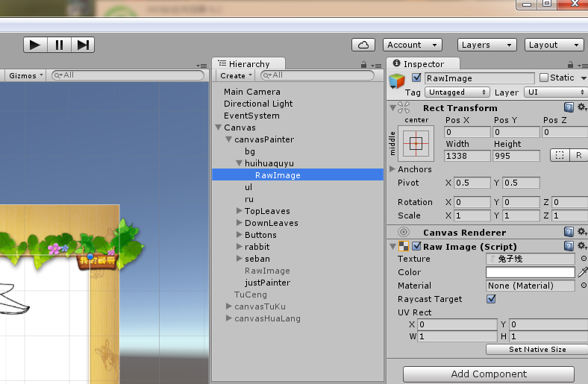Select bg object in Hierarchy
The image size is (588, 384).
tap(250, 151)
